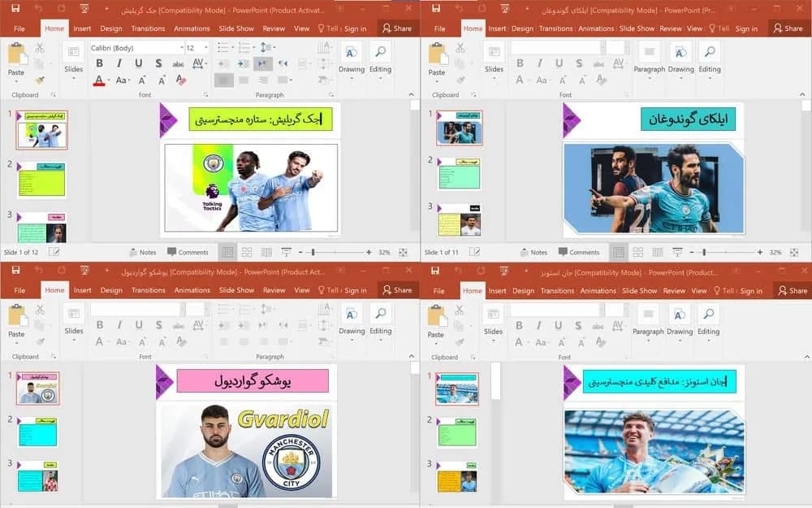Open Editing group in the Grealish window
Image resolution: width=812 pixels, height=508 pixels.
[380, 61]
